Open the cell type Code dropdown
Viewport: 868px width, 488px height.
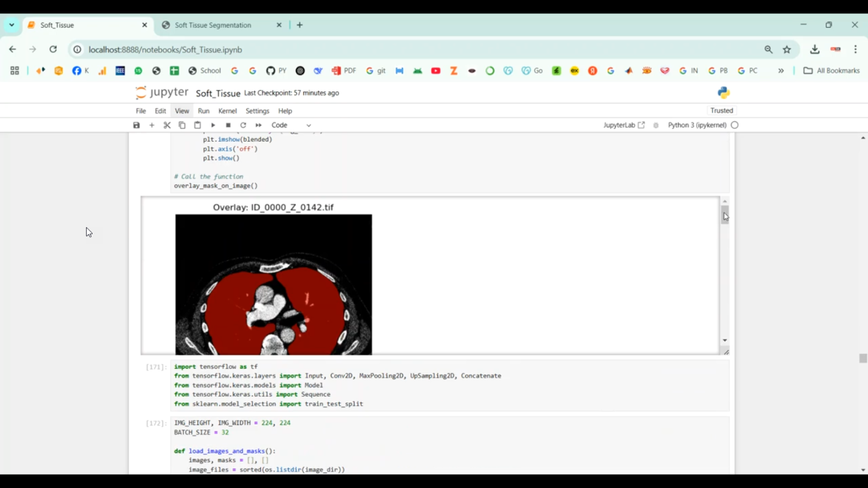coord(291,125)
